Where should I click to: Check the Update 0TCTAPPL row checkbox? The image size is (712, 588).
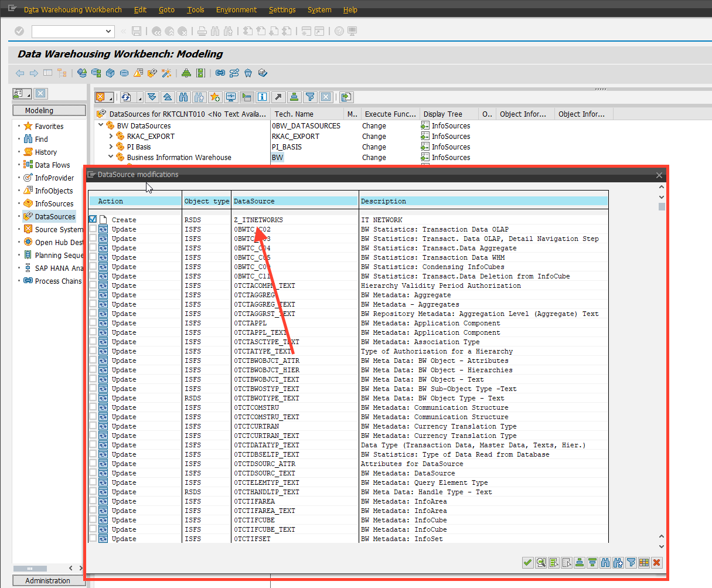(x=93, y=323)
